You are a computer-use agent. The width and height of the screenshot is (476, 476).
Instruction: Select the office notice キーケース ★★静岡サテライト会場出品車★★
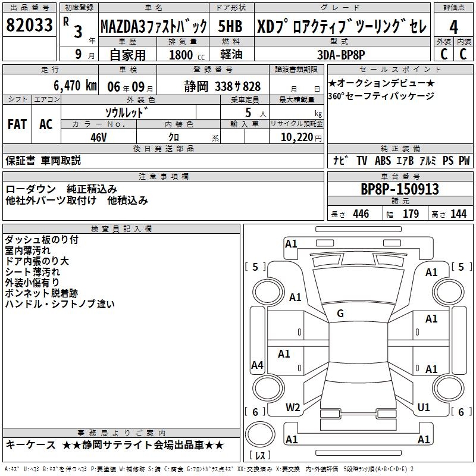click(x=115, y=445)
